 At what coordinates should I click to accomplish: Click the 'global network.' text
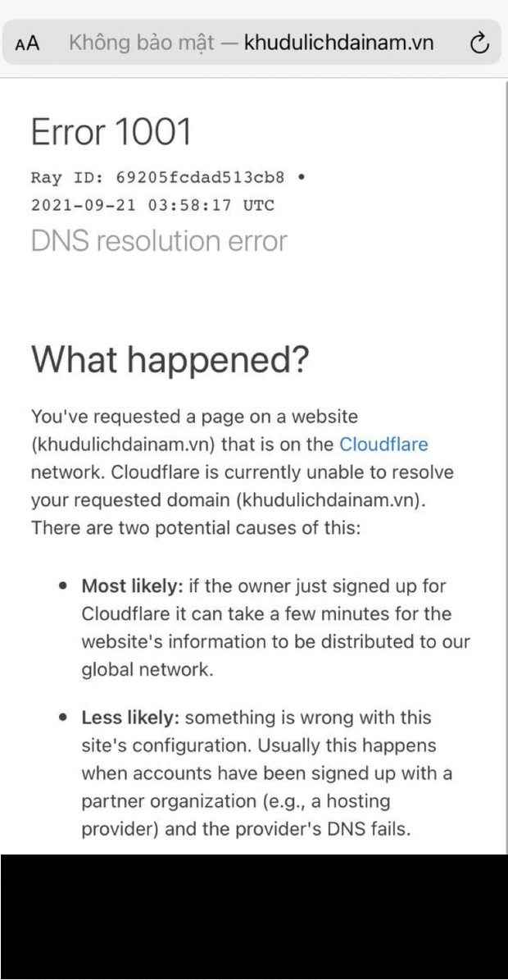[x=147, y=669]
